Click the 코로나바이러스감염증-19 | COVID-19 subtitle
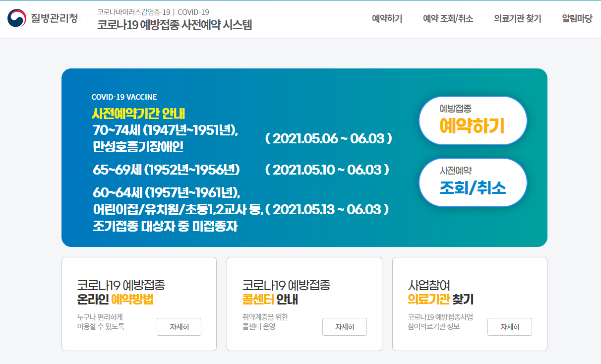This screenshot has width=601, height=364. pyautogui.click(x=153, y=12)
